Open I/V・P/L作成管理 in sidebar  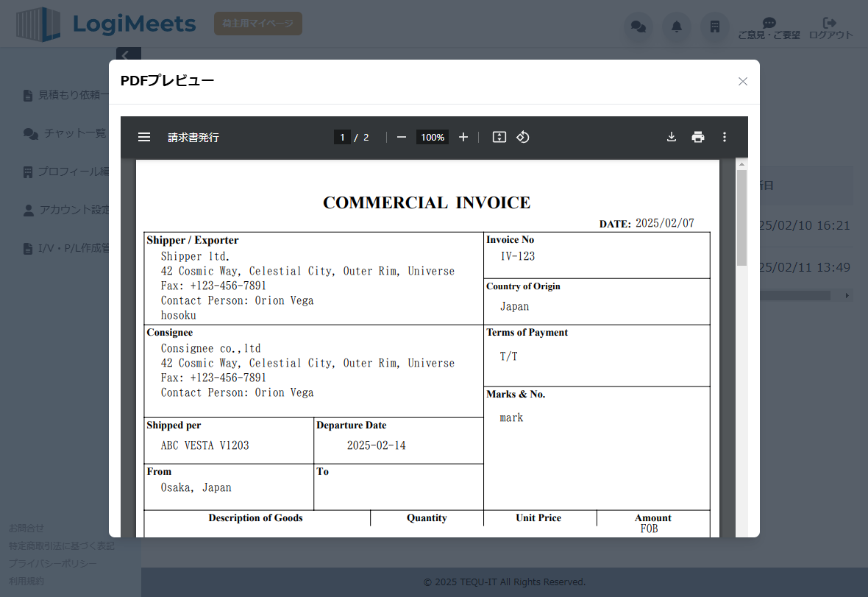[66, 248]
